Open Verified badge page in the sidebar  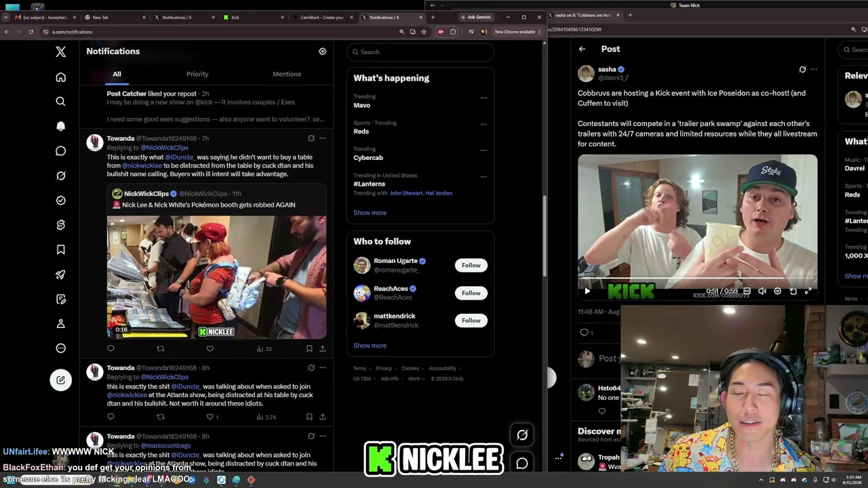pos(60,200)
